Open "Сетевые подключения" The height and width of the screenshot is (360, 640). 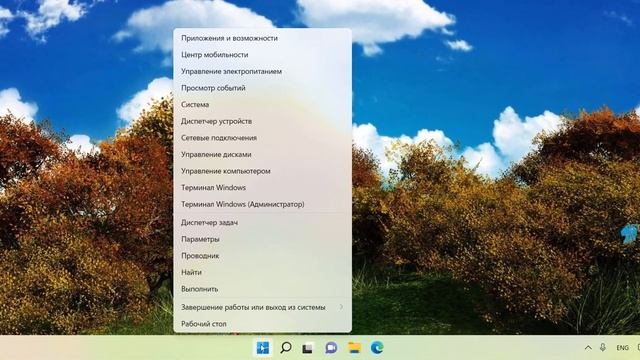(262, 138)
